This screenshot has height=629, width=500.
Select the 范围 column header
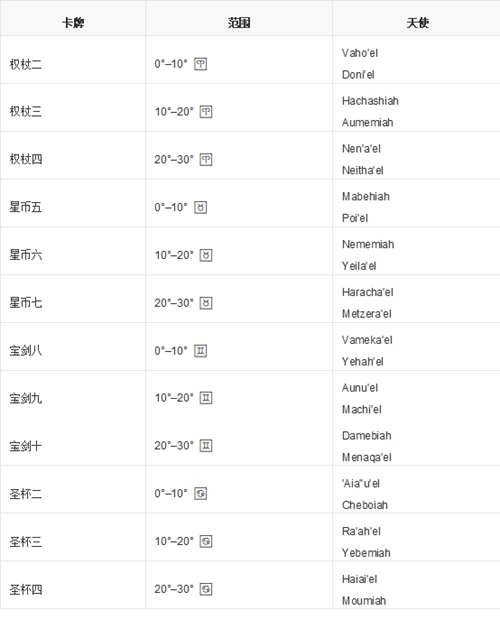click(x=239, y=23)
